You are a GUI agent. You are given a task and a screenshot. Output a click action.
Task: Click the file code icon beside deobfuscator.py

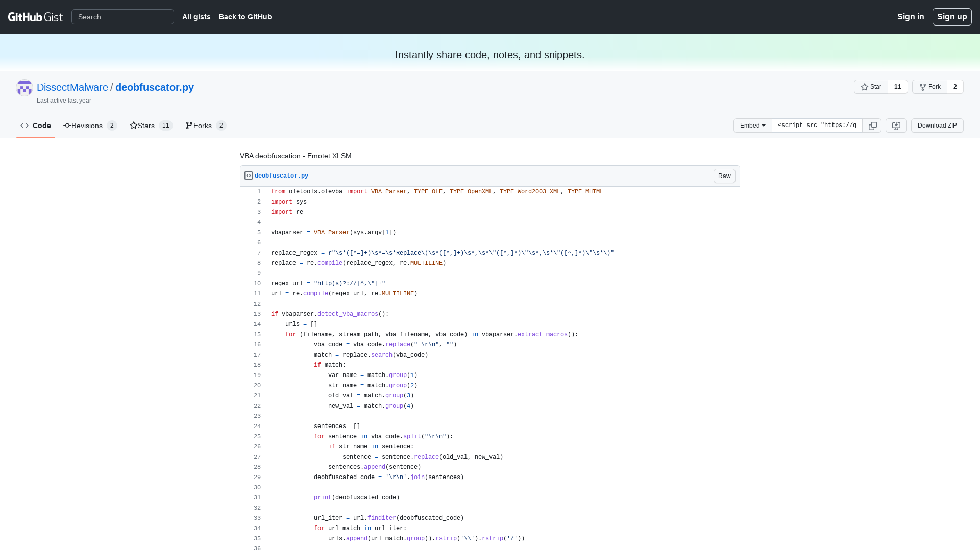[x=249, y=176]
